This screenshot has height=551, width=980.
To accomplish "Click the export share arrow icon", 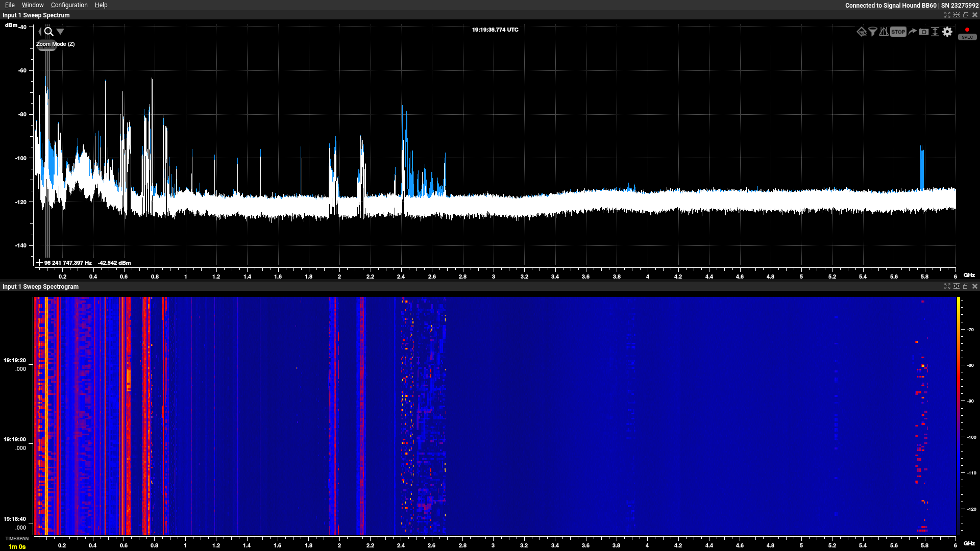I will (x=912, y=32).
